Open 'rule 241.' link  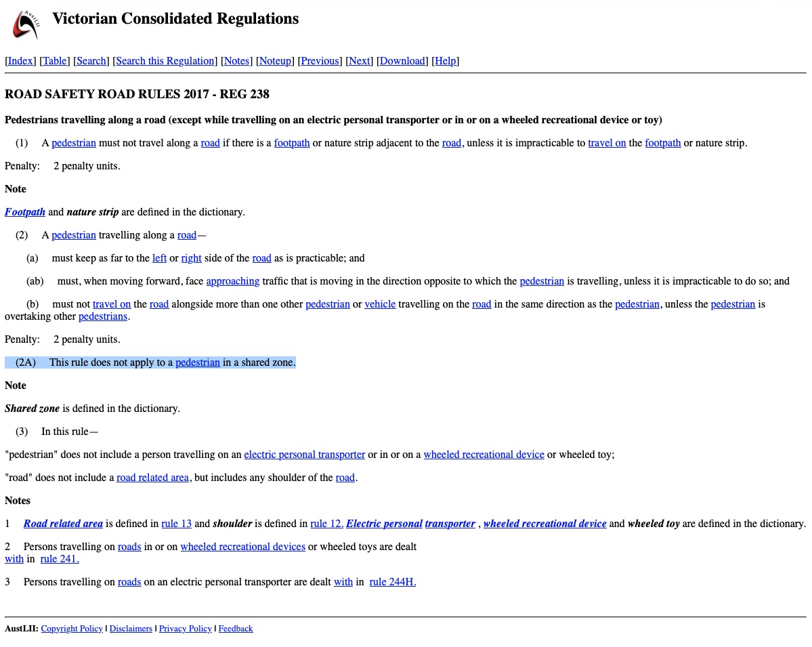[x=60, y=559]
